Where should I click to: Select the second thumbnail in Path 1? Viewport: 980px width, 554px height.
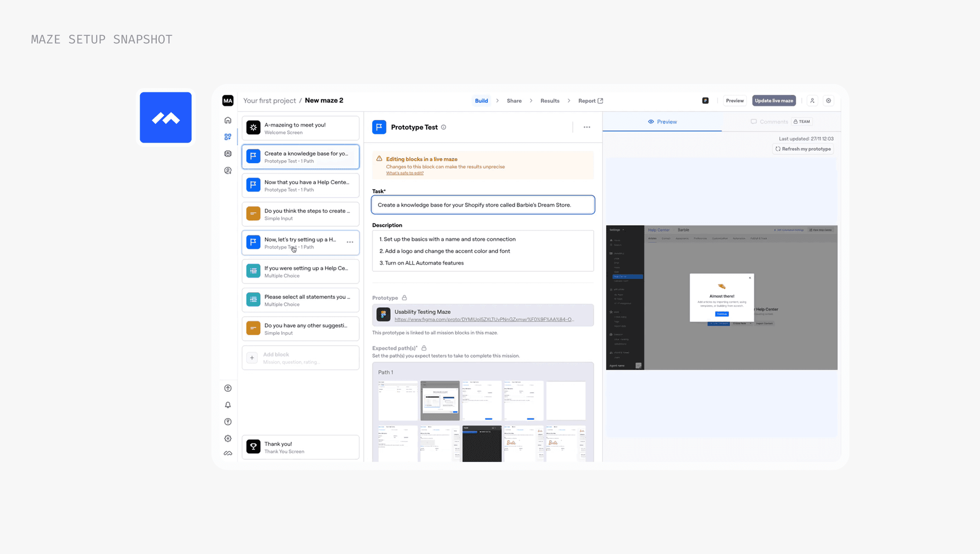coord(440,400)
